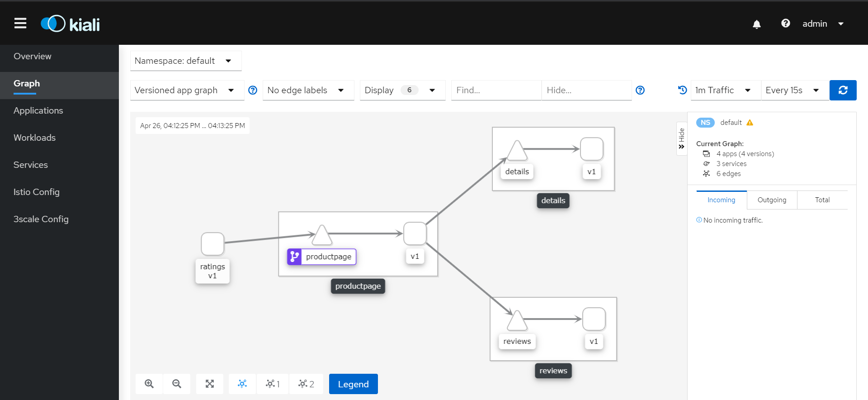Image resolution: width=868 pixels, height=400 pixels.
Task: Select the details app box label
Action: 553,200
